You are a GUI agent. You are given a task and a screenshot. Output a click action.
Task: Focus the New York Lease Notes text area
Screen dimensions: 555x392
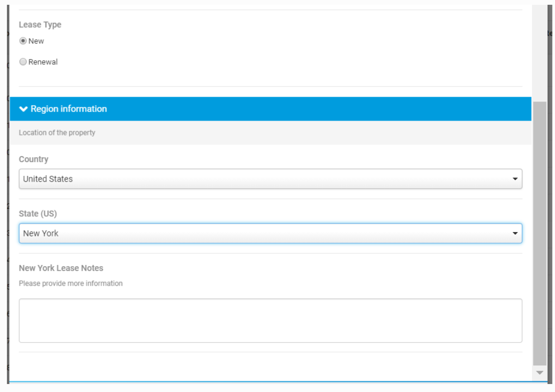click(x=270, y=320)
